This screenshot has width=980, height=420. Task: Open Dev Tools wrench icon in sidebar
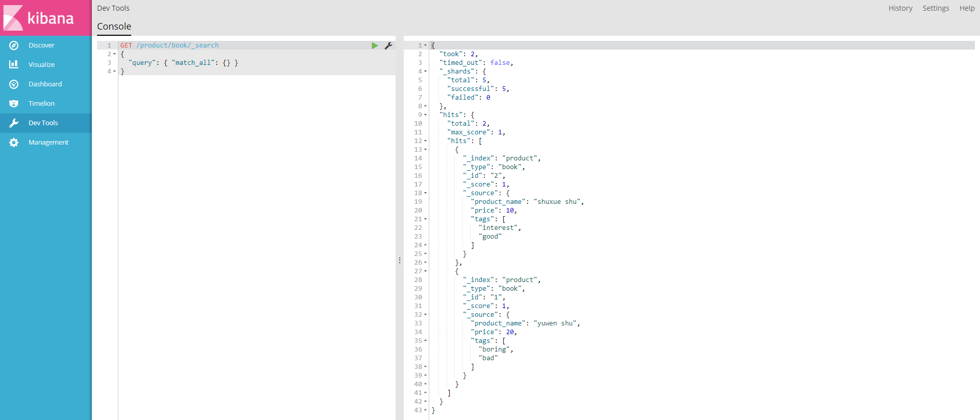(x=14, y=123)
